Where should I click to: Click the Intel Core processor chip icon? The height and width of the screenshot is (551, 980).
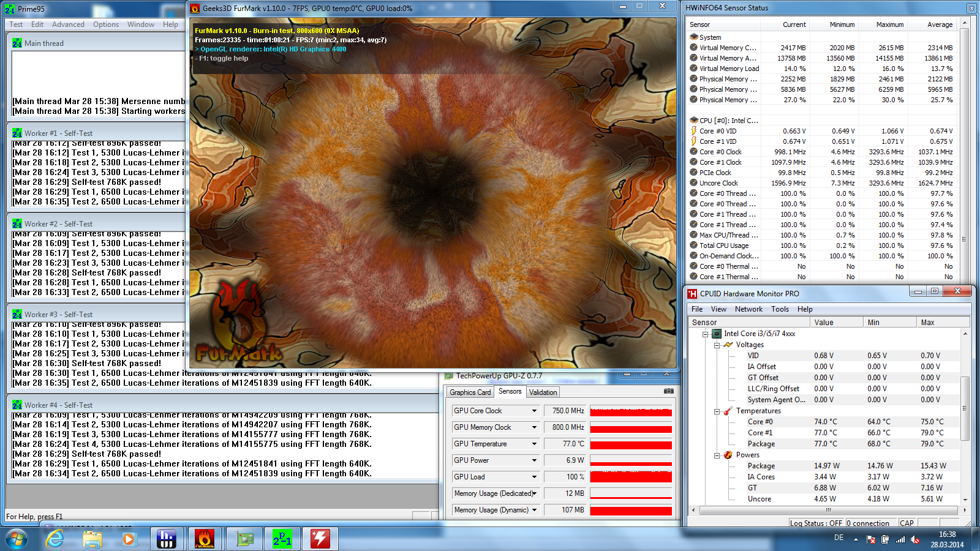coord(717,334)
